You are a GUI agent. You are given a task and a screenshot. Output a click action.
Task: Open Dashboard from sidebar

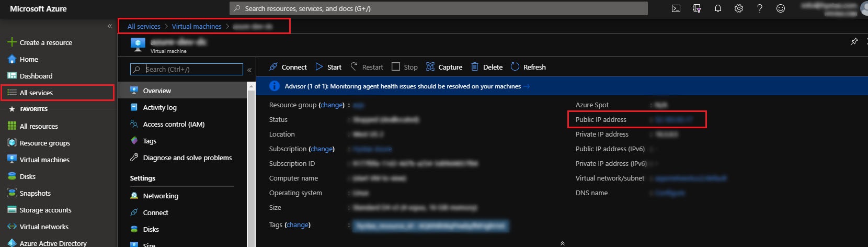pos(30,76)
